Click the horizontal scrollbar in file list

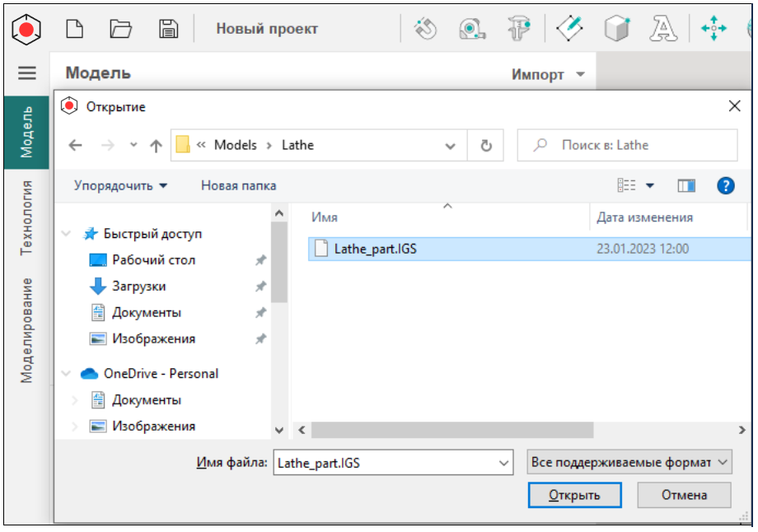coord(452,430)
